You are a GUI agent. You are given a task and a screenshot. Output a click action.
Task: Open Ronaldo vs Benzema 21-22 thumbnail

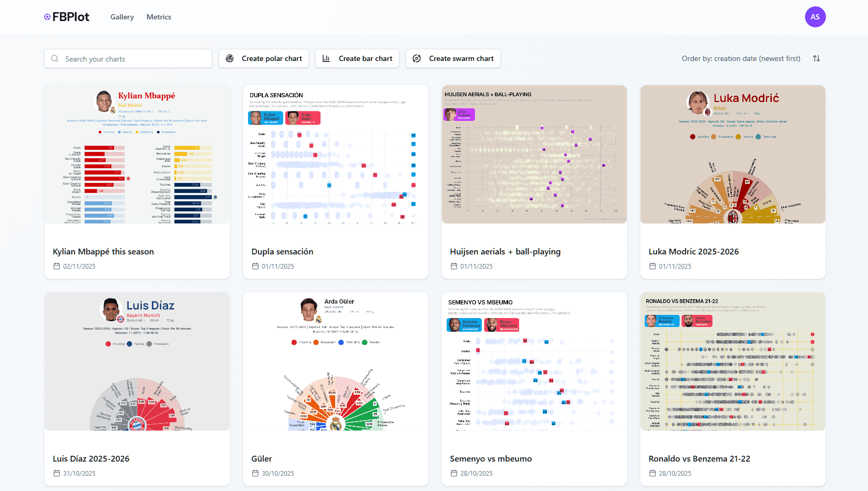tap(732, 362)
